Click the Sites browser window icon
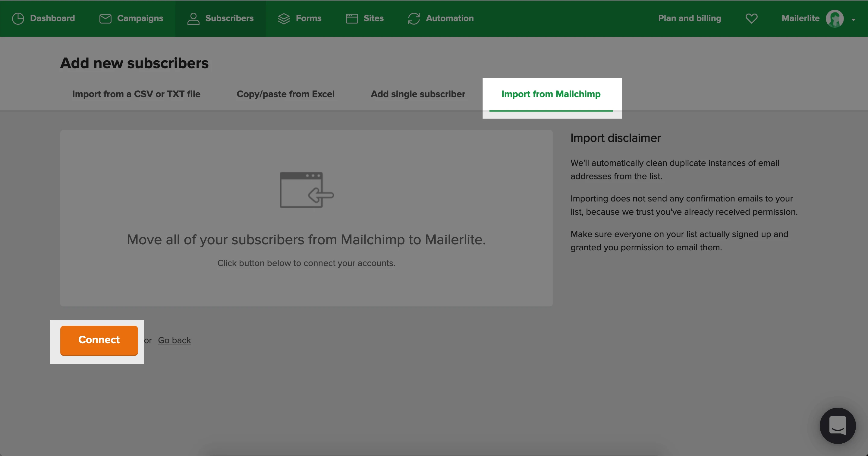Screen dimensions: 868x456 coord(352,19)
